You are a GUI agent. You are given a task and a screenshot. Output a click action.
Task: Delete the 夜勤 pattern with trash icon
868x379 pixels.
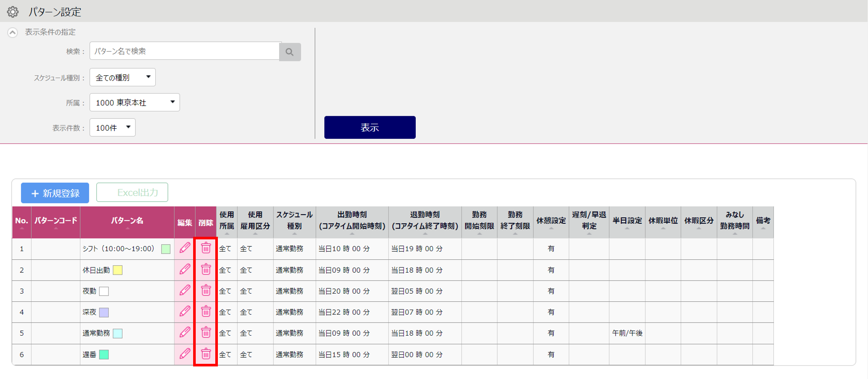pos(206,290)
